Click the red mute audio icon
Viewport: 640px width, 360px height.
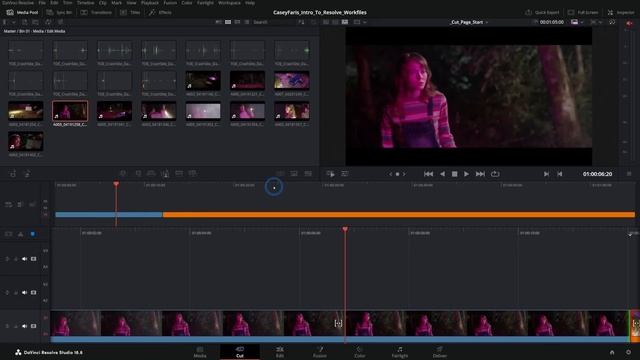pos(629,23)
